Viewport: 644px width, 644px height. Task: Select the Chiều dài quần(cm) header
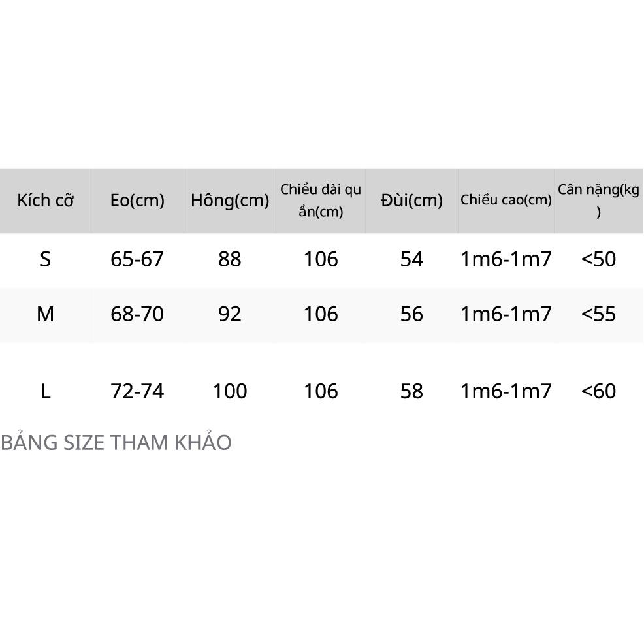[x=321, y=201]
